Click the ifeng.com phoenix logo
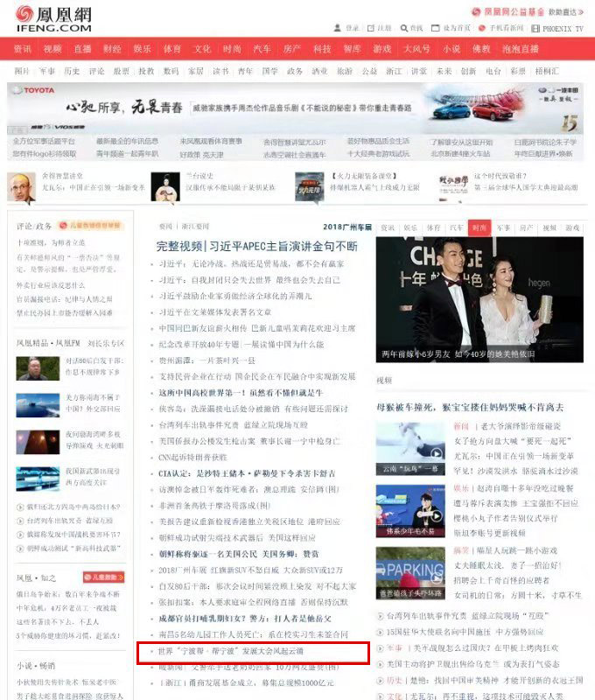595x700 pixels. click(x=42, y=17)
